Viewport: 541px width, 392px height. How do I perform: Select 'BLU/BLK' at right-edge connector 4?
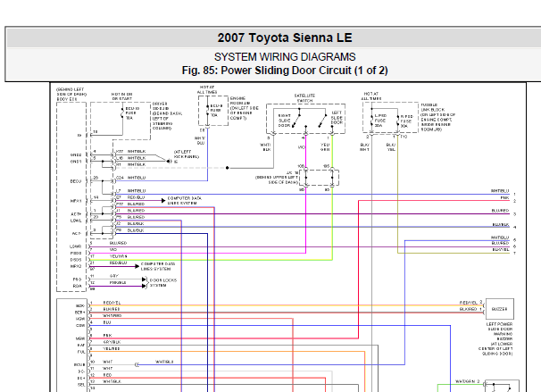click(x=501, y=225)
